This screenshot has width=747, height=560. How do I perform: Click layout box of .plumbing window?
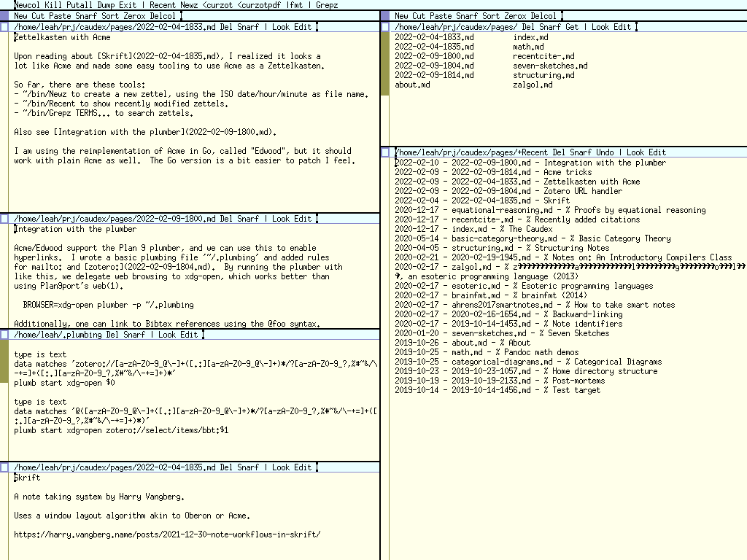pos(4,335)
